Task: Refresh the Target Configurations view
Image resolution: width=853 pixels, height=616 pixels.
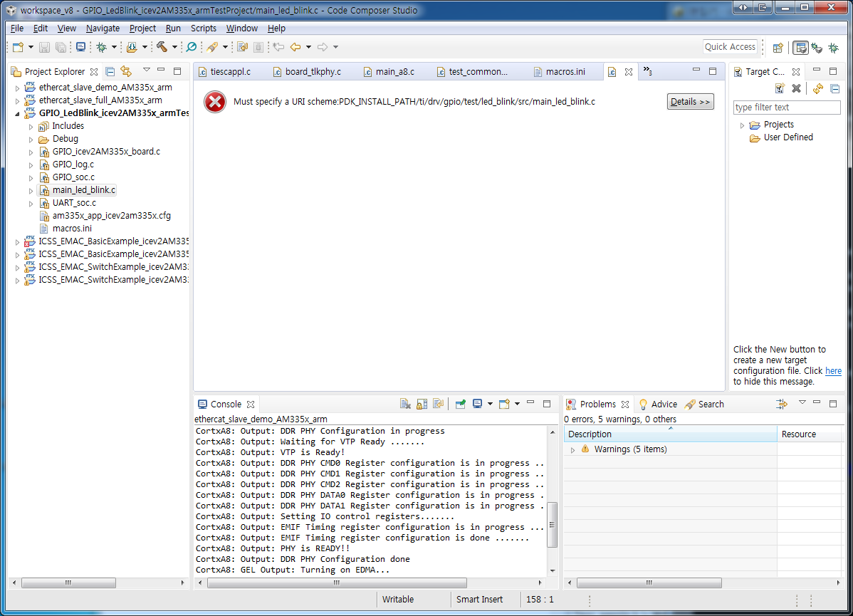Action: [x=817, y=88]
